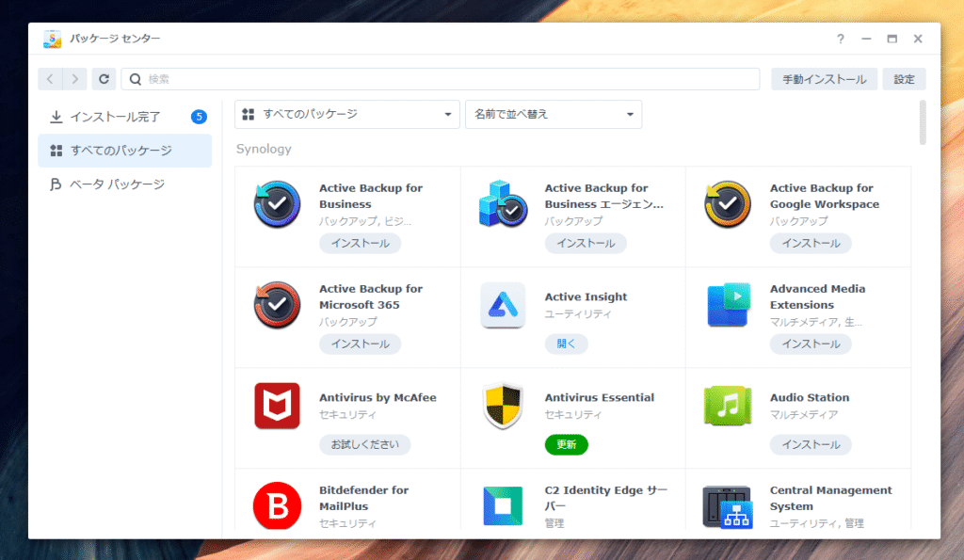Open the Active Backup for Google Workspace title
964x560 pixels.
(825, 196)
